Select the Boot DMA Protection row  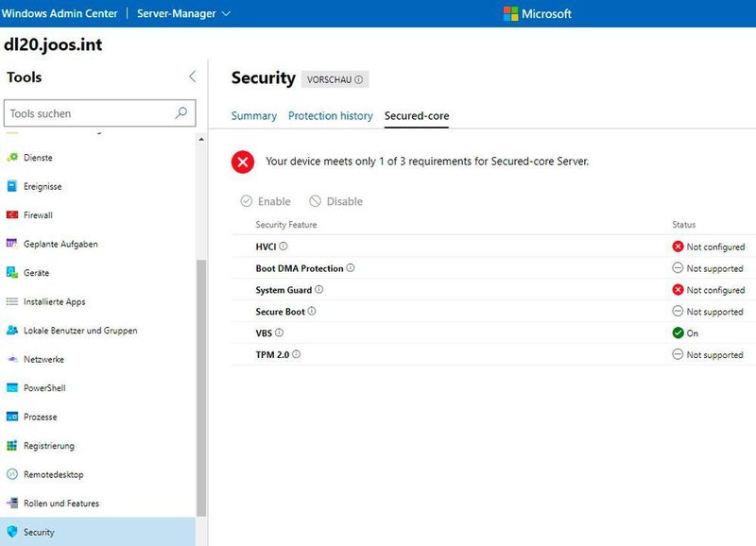(493, 268)
